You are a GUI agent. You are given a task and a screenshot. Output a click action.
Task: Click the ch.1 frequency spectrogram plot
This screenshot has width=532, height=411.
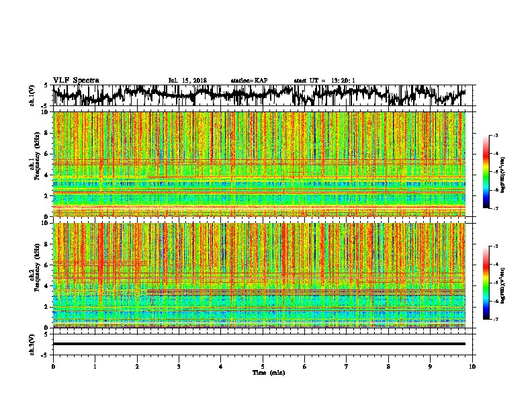point(259,164)
